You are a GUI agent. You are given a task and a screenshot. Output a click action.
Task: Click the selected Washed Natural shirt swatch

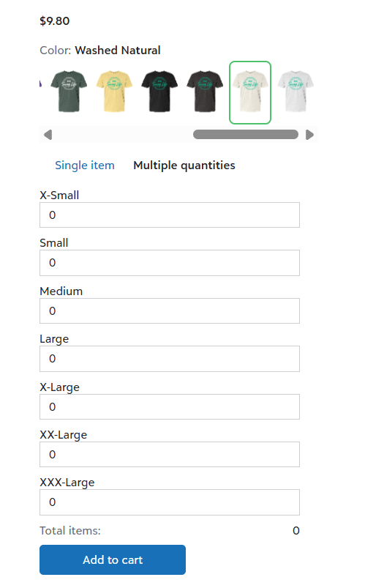click(250, 92)
